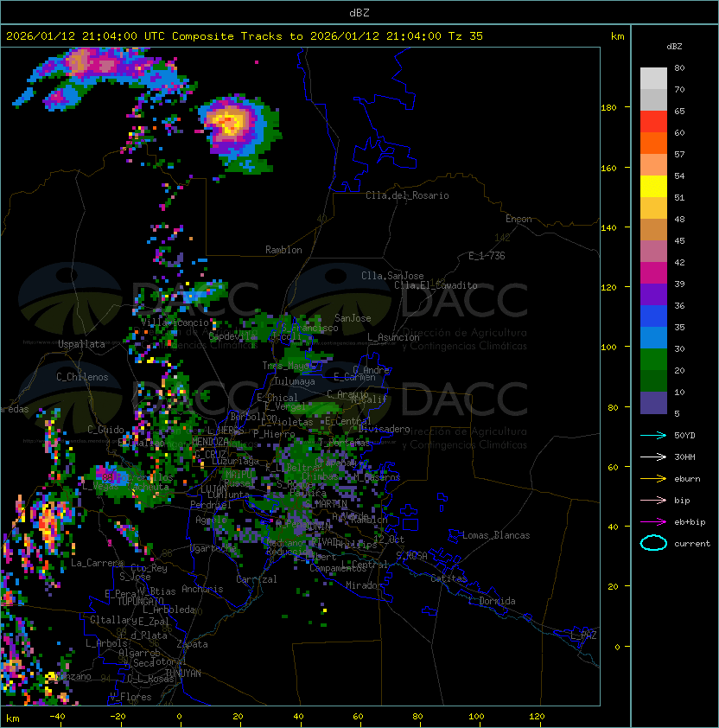Pick the green swatch between 30 and 20
The width and height of the screenshot is (719, 728).
coord(653,359)
